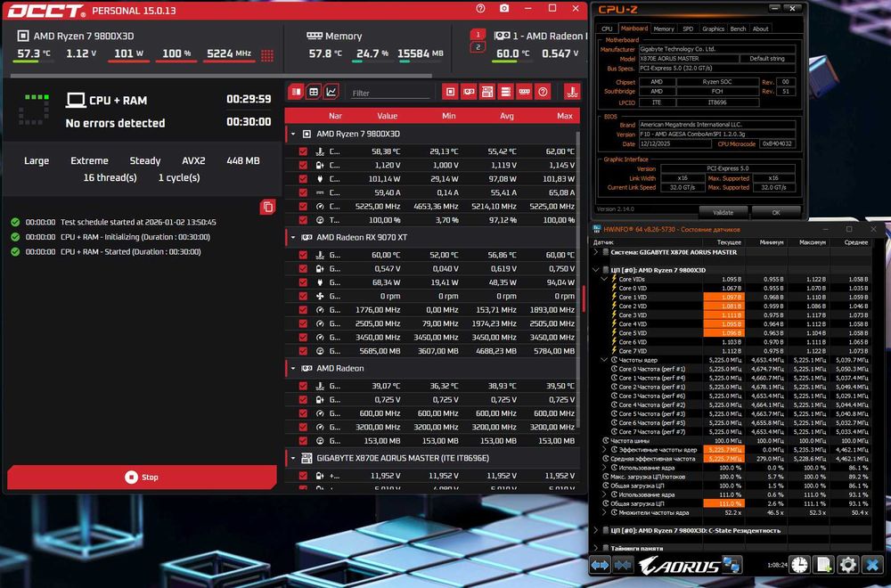Open the About tab in CPU-Z

coord(760,29)
